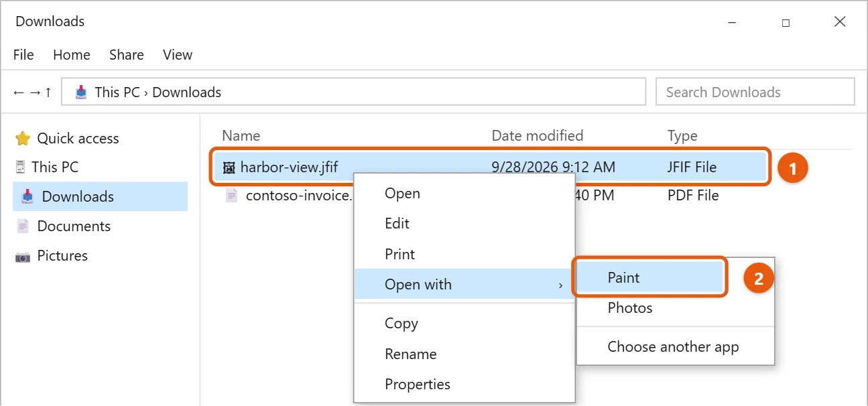The width and height of the screenshot is (868, 406).
Task: Select Photos in the Open with submenu
Action: point(676,308)
